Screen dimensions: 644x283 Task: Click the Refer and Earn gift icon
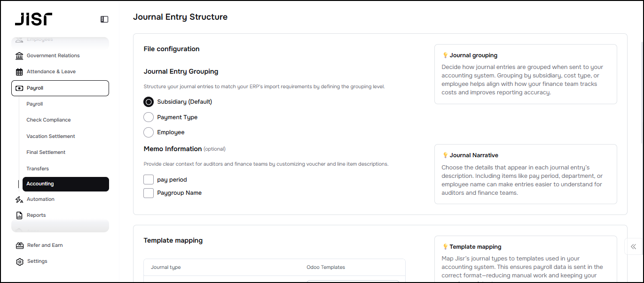click(x=20, y=245)
